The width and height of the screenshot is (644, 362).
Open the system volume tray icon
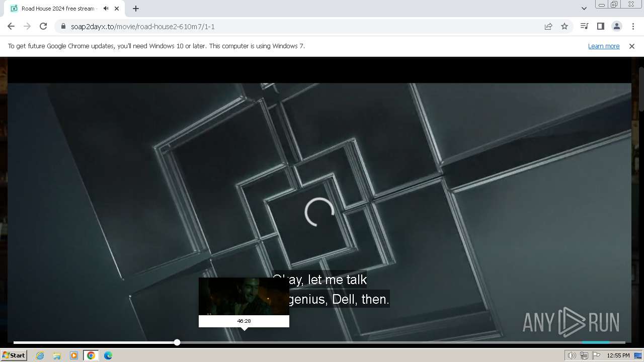point(572,355)
